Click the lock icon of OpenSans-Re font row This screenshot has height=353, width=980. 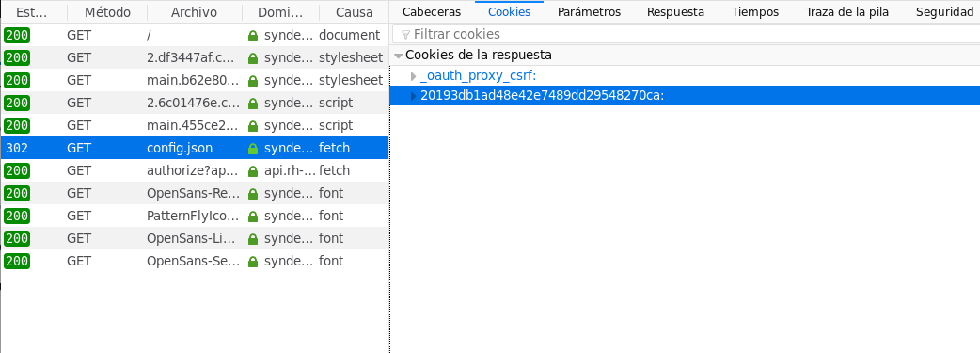[253, 193]
